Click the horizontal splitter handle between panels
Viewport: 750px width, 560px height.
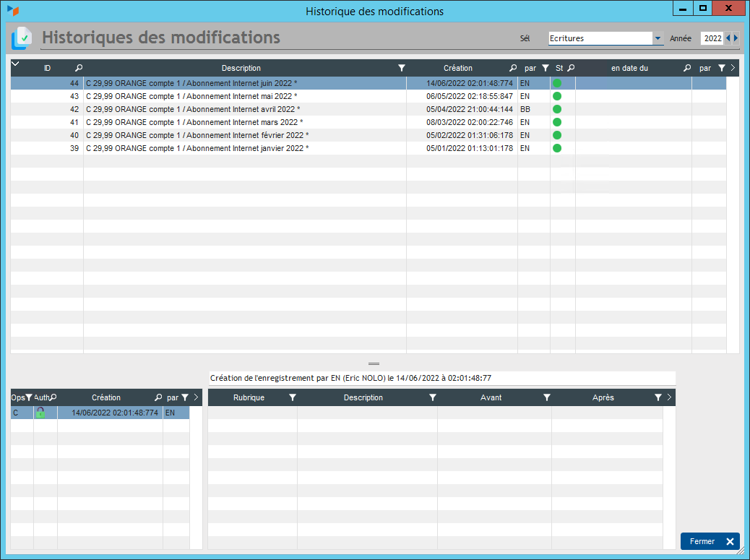[374, 363]
